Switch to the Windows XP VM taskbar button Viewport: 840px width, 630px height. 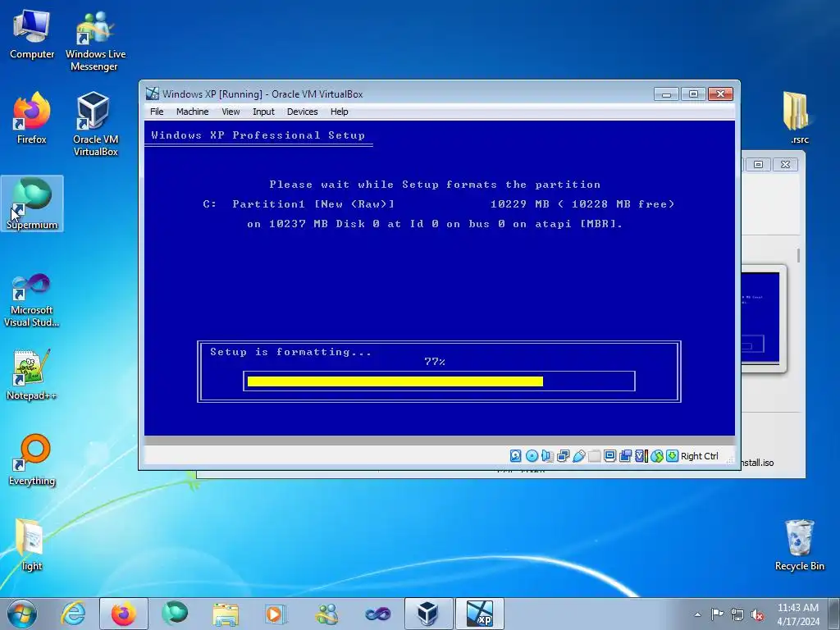click(479, 614)
